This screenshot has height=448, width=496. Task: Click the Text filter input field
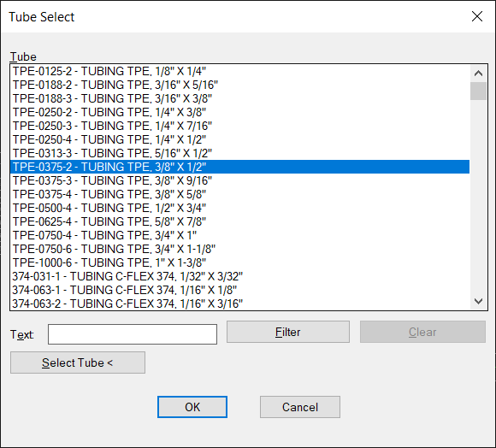click(x=133, y=334)
